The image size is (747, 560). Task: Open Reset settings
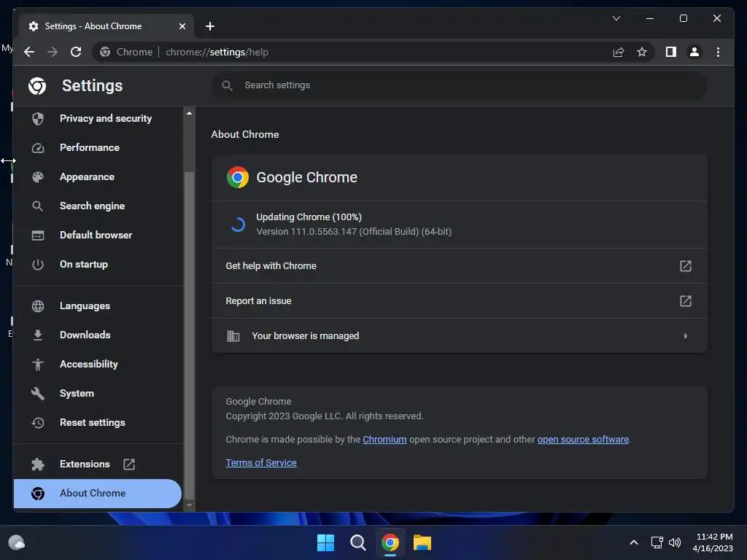point(98,422)
